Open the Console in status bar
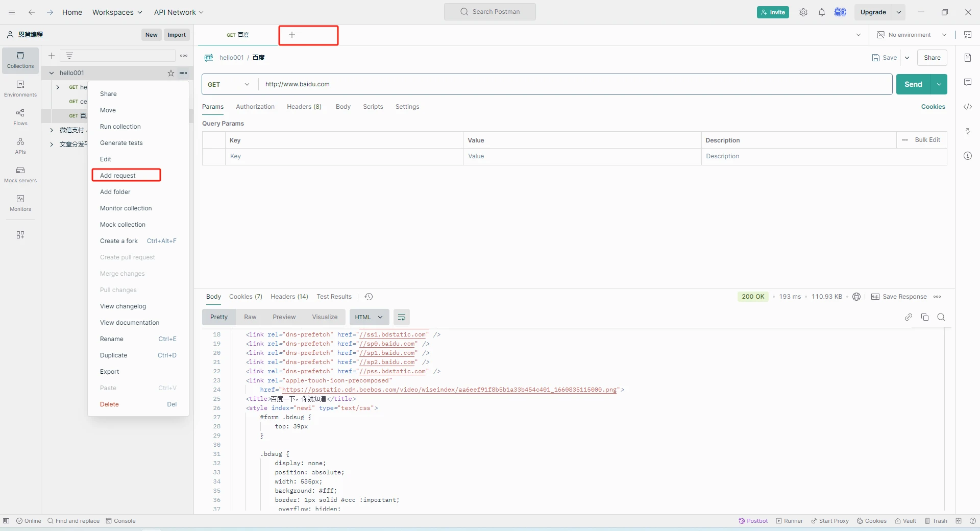Image resolution: width=980 pixels, height=531 pixels. [x=121, y=521]
